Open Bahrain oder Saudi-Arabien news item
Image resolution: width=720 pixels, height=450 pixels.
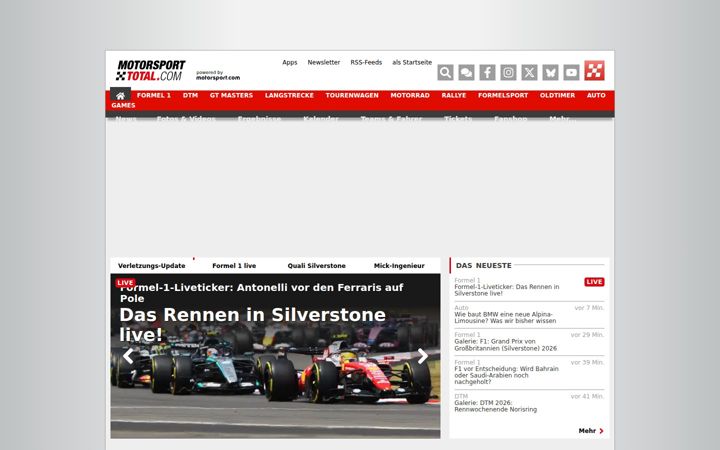point(506,375)
